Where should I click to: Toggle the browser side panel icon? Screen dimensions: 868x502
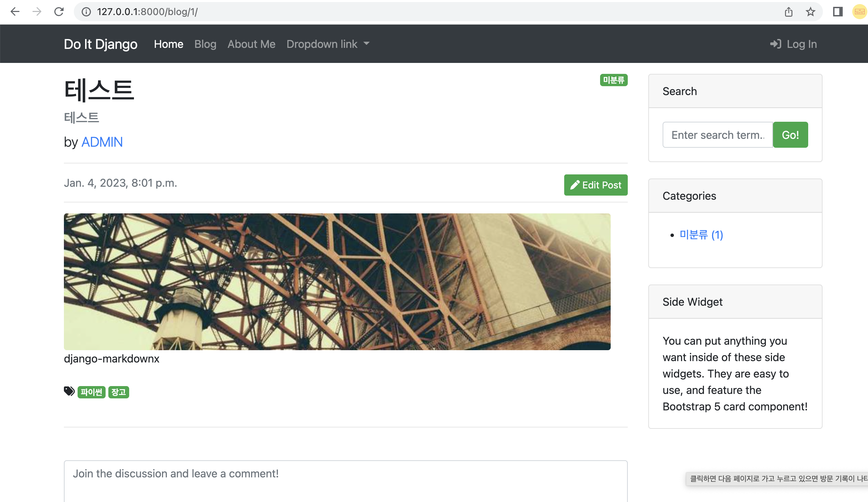[x=838, y=12]
